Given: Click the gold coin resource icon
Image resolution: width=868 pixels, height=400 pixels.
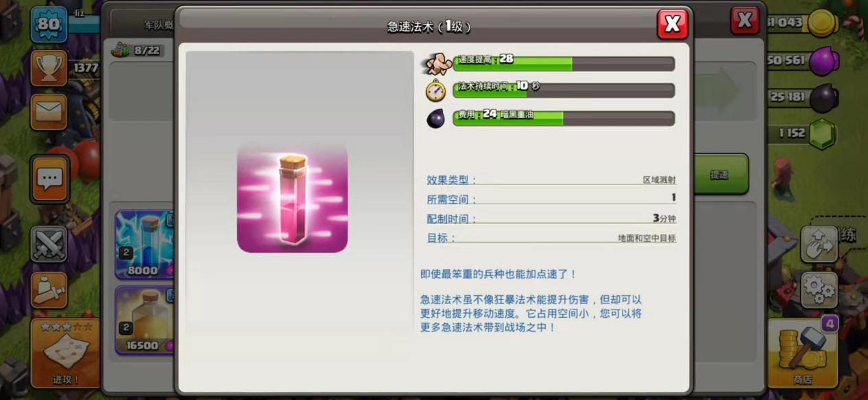Looking at the screenshot, I should tap(821, 23).
